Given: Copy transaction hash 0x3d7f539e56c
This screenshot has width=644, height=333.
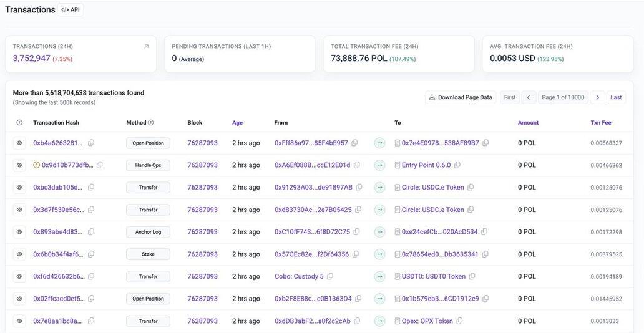Looking at the screenshot, I should (91, 210).
